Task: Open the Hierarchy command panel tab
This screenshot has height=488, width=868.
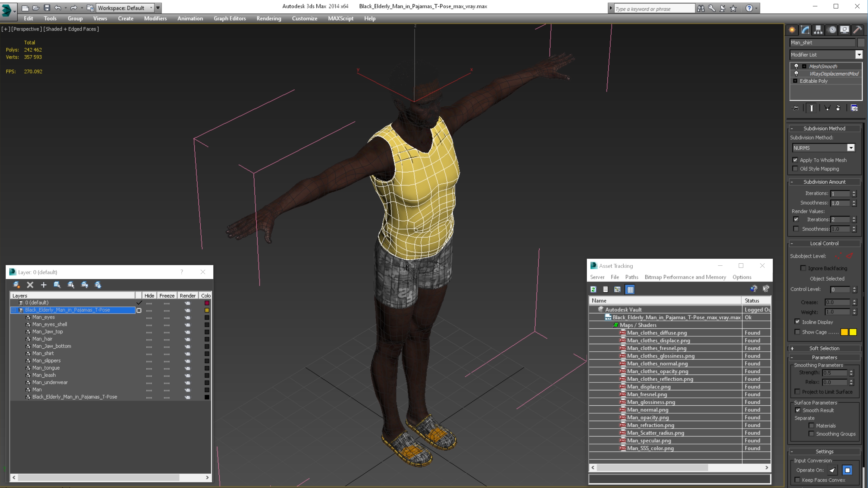Action: pyautogui.click(x=818, y=30)
